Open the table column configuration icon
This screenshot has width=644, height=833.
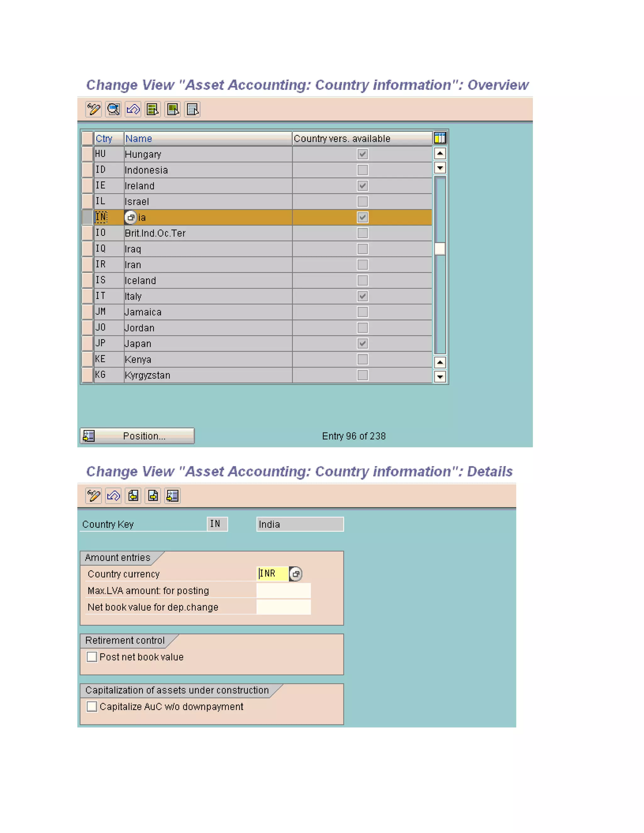pos(440,138)
